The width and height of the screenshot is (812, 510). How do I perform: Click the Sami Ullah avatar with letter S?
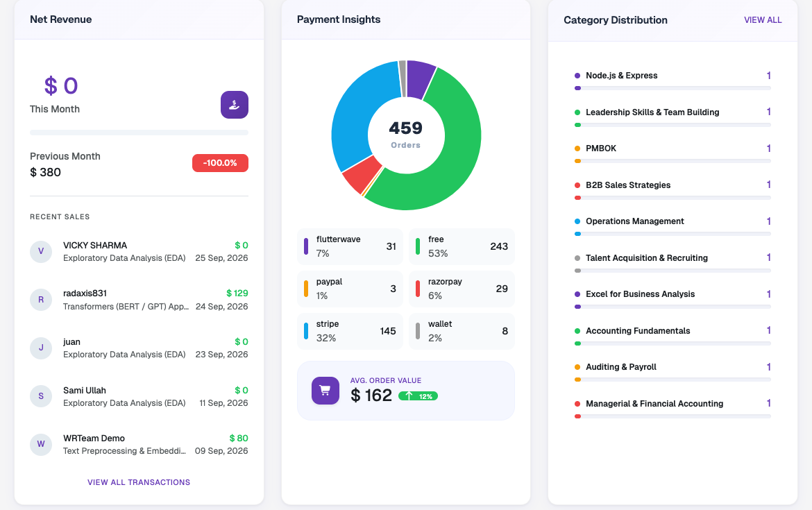(x=41, y=396)
